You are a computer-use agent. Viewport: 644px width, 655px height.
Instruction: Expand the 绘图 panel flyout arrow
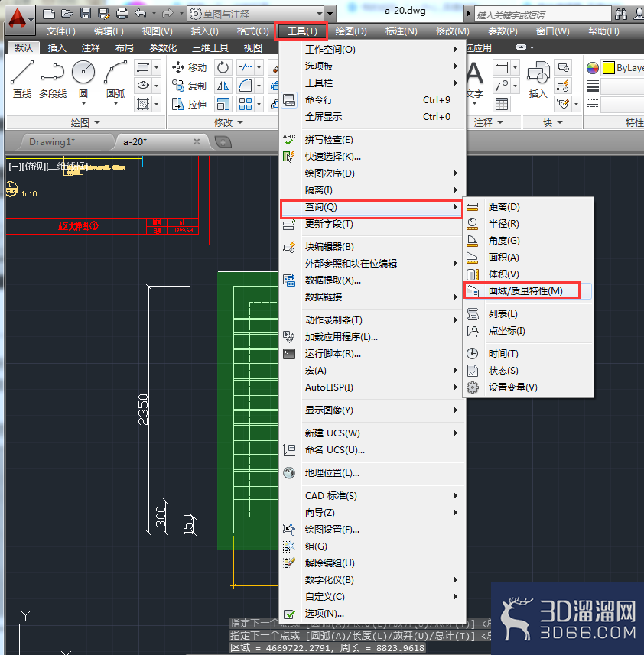(97, 122)
